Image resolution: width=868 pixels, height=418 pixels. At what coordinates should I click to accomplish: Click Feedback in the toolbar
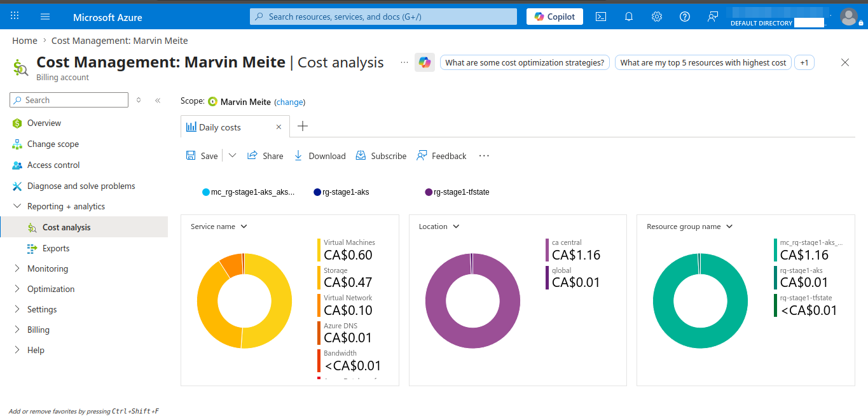click(441, 156)
